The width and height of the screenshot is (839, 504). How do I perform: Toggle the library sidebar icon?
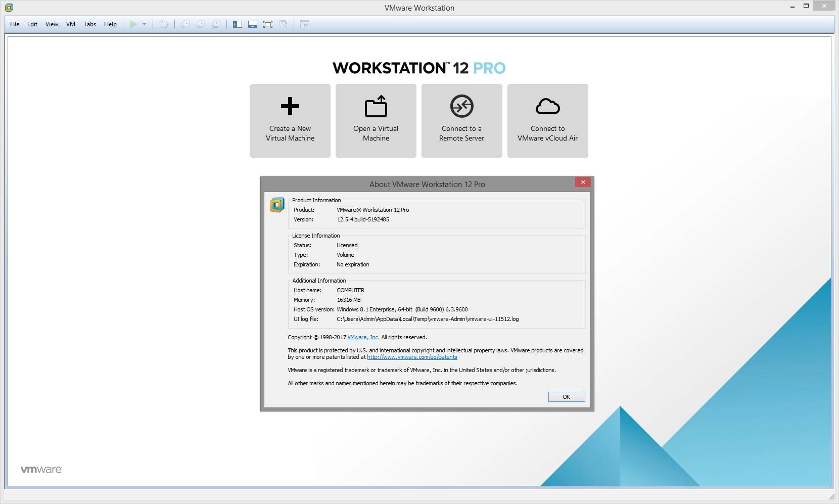(x=238, y=24)
